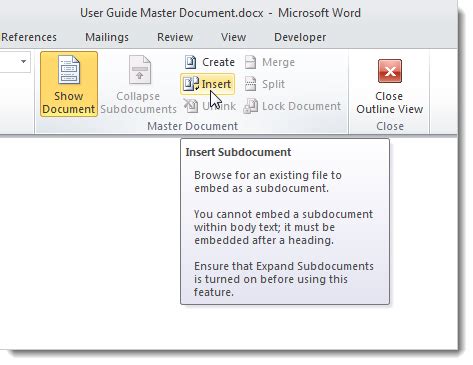
Task: Click the Insert Subdocument tooltip title
Action: [x=238, y=152]
